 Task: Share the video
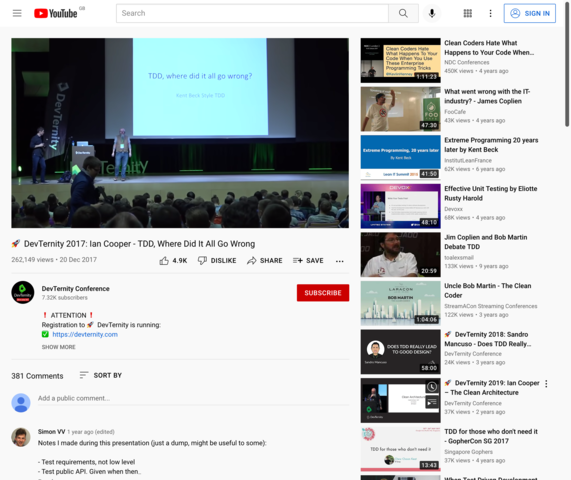[x=265, y=261]
